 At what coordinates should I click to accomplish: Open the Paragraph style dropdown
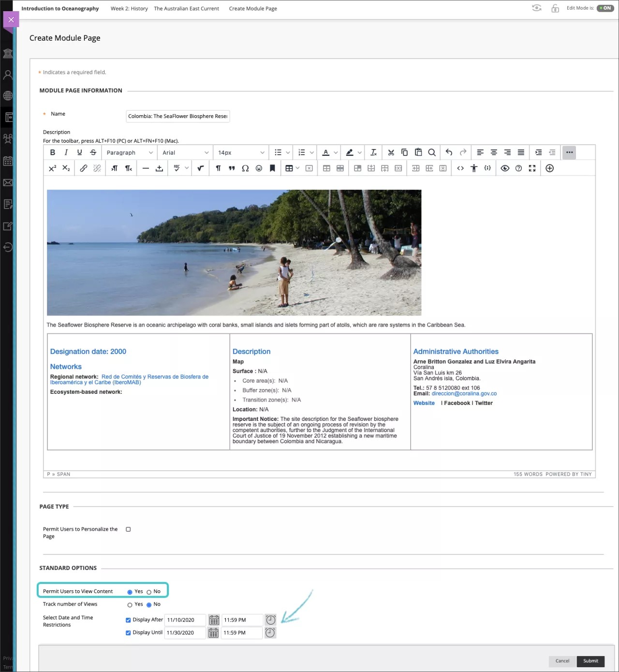pos(129,152)
